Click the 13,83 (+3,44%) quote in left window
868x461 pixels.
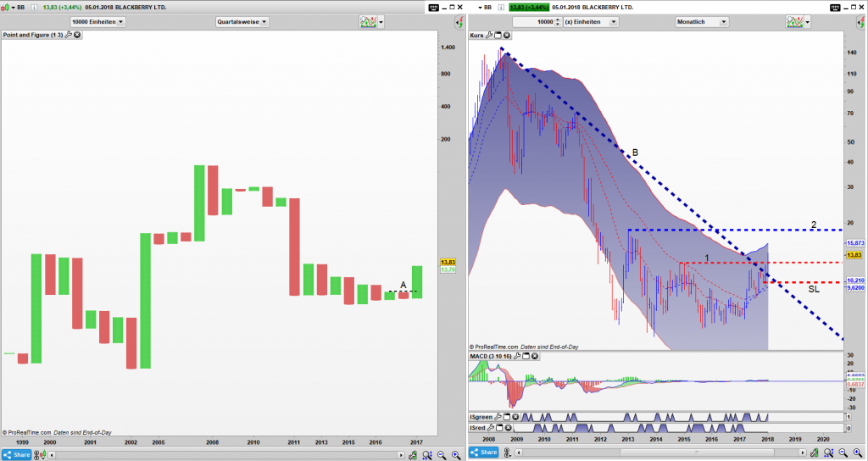62,7
